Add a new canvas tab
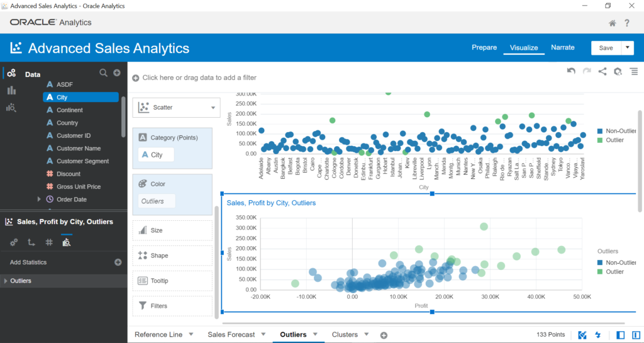The image size is (644, 343). point(384,335)
